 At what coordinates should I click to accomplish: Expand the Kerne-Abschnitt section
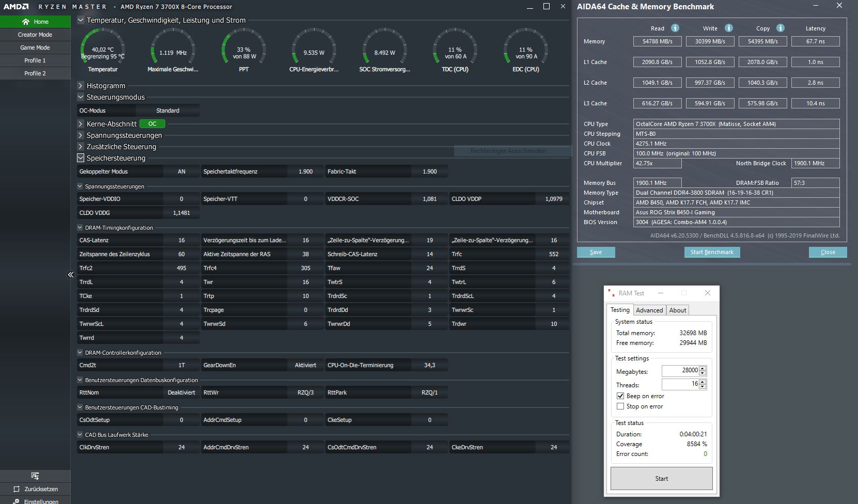[x=81, y=124]
